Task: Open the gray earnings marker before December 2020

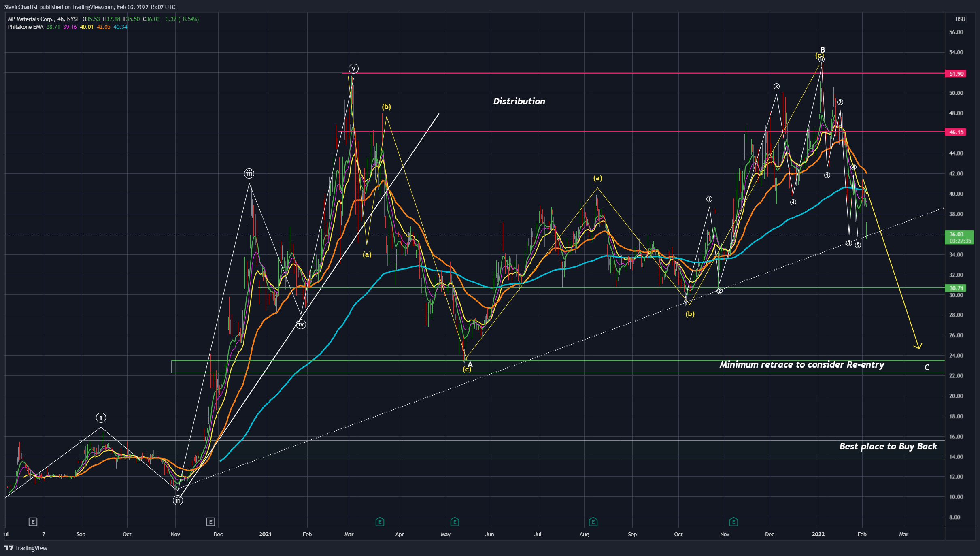Action: click(x=210, y=522)
